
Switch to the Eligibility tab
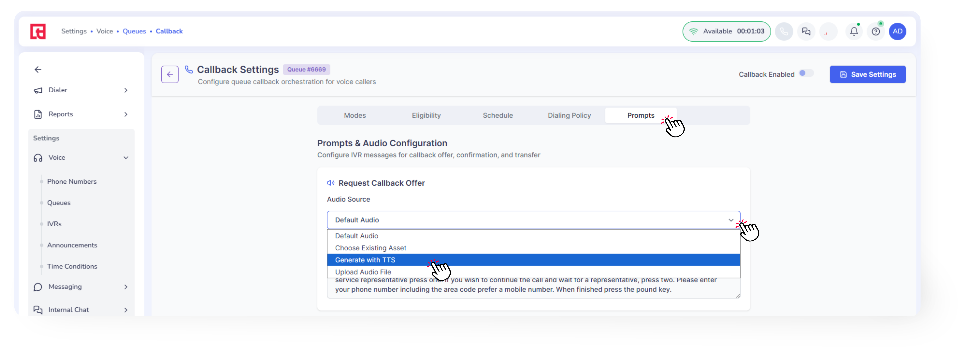point(426,116)
